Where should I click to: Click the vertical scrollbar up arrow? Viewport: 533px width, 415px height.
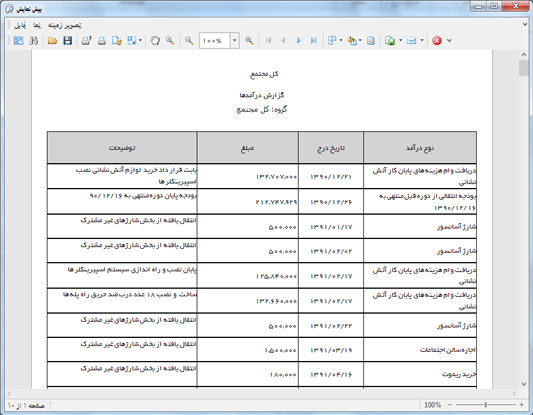click(x=524, y=54)
